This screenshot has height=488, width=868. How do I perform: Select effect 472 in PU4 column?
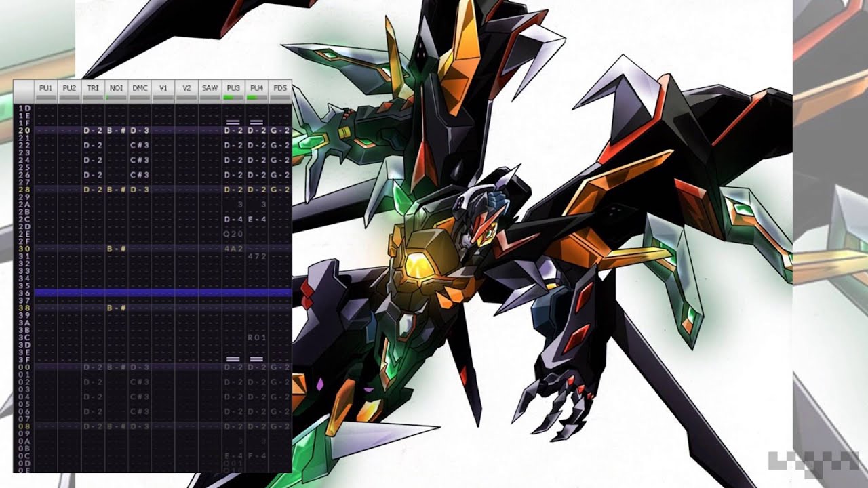pos(258,256)
